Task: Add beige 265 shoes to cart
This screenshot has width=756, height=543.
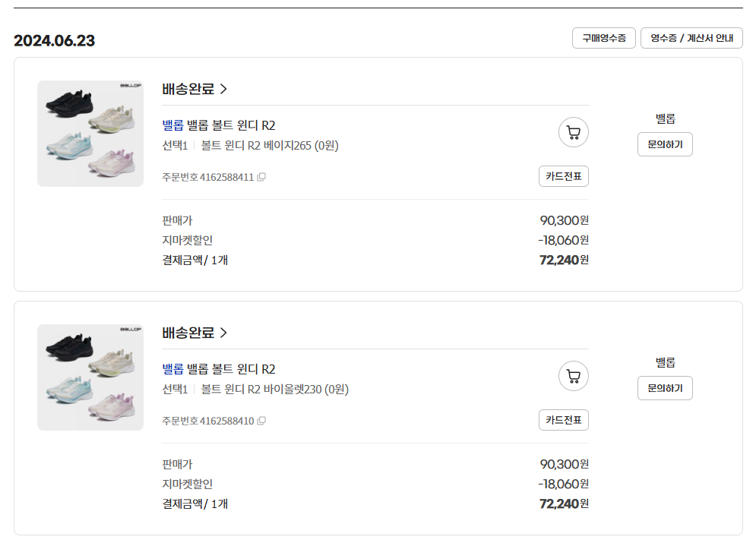Action: 573,132
